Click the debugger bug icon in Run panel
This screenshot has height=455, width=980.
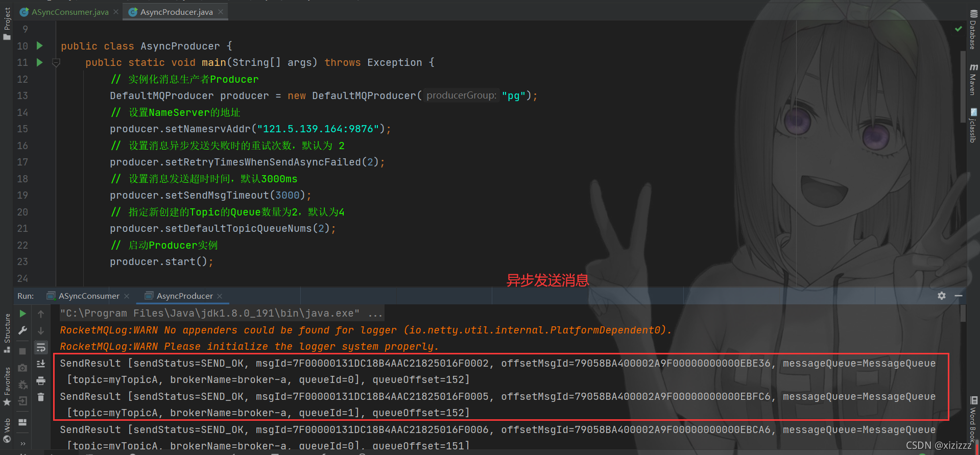pyautogui.click(x=22, y=385)
